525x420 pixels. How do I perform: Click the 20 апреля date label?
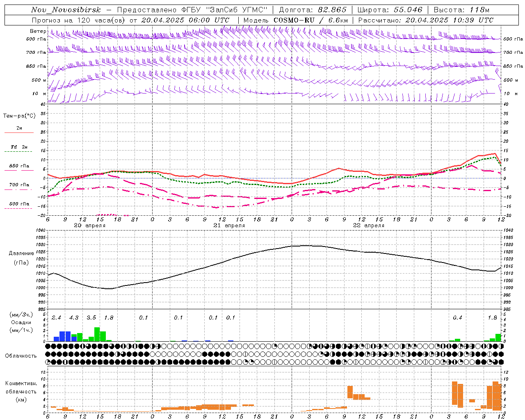tap(89, 226)
